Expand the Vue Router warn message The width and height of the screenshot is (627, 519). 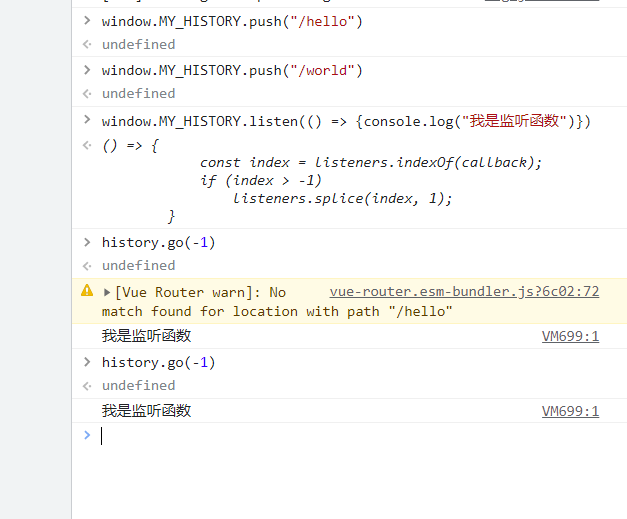coord(108,292)
